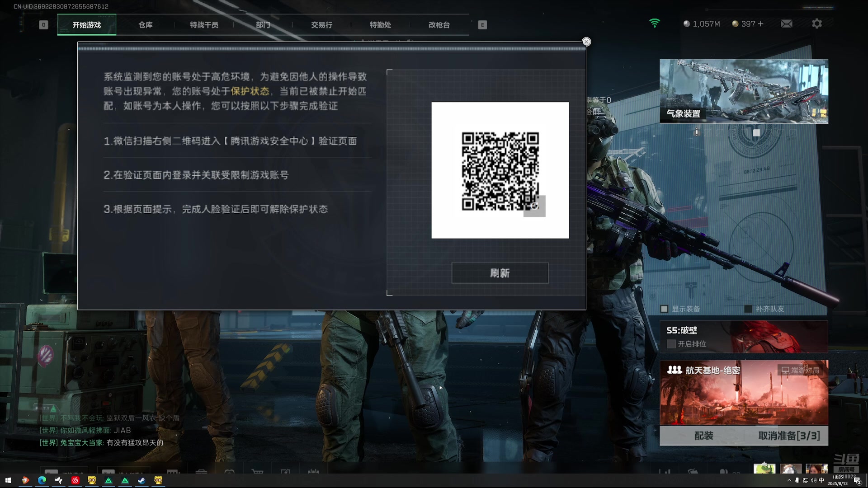Click the CN UID text at top
The width and height of the screenshot is (868, 488).
tap(61, 6)
